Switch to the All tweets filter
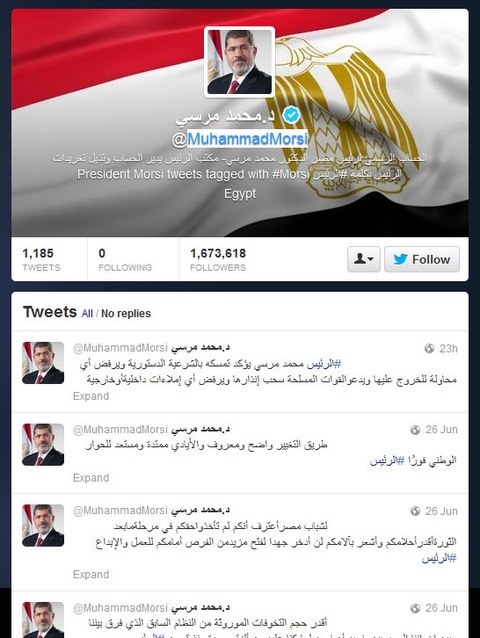Image resolution: width=480 pixels, height=638 pixels. tap(87, 314)
